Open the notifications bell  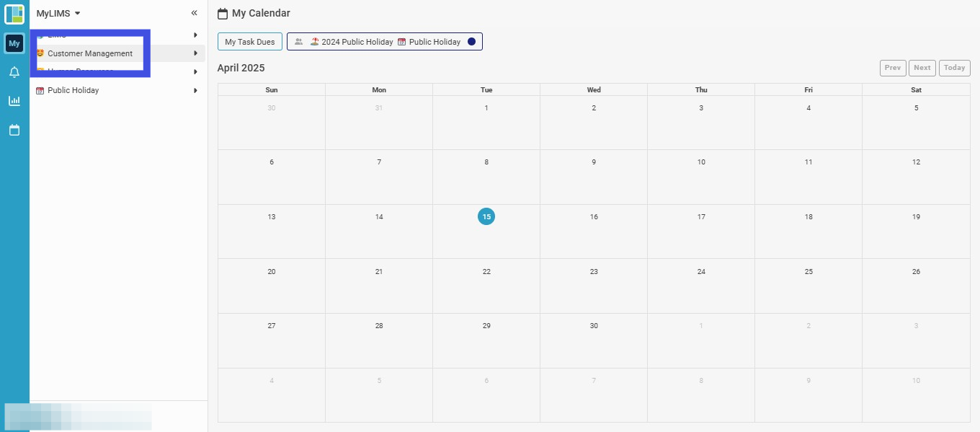[14, 72]
